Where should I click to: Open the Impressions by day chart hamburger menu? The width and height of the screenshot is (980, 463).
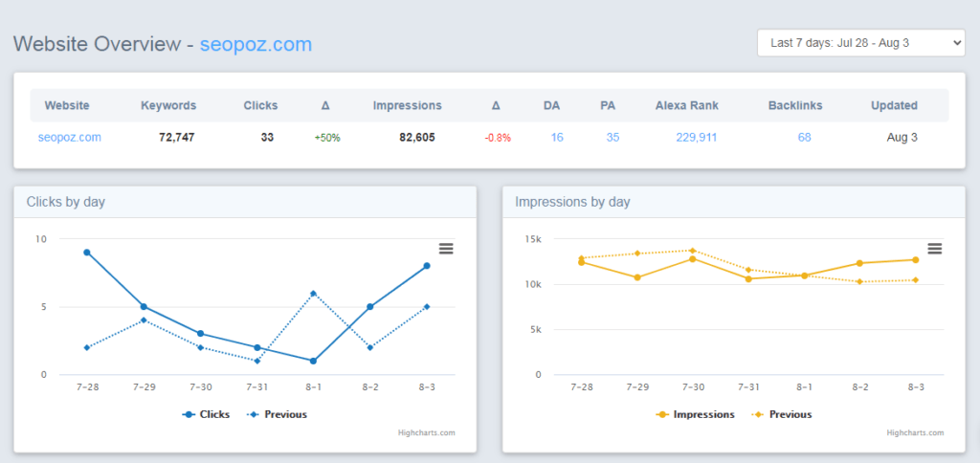tap(934, 249)
